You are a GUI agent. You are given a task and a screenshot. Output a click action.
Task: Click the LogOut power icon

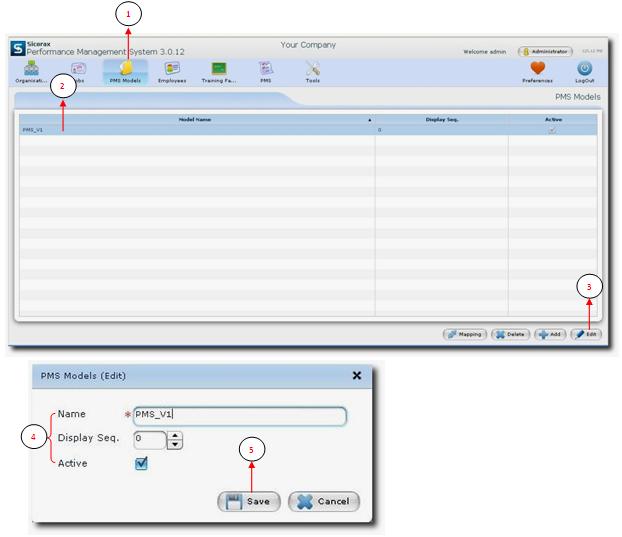[585, 69]
